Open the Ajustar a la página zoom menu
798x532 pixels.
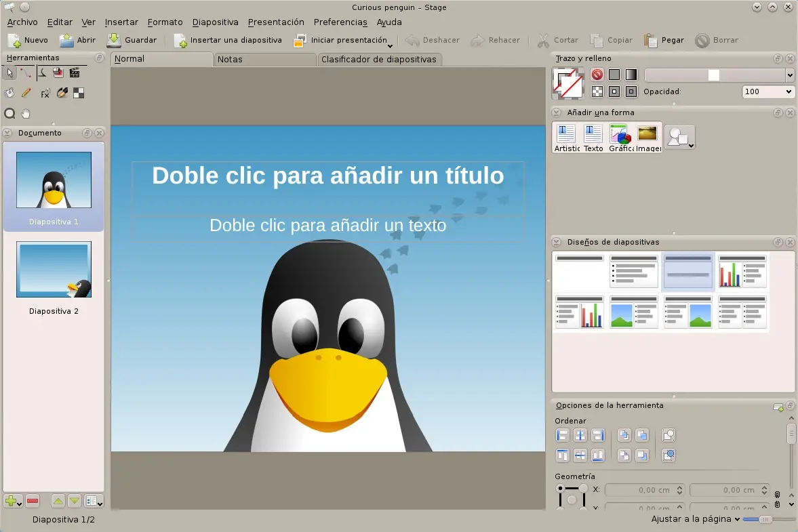pyautogui.click(x=695, y=518)
